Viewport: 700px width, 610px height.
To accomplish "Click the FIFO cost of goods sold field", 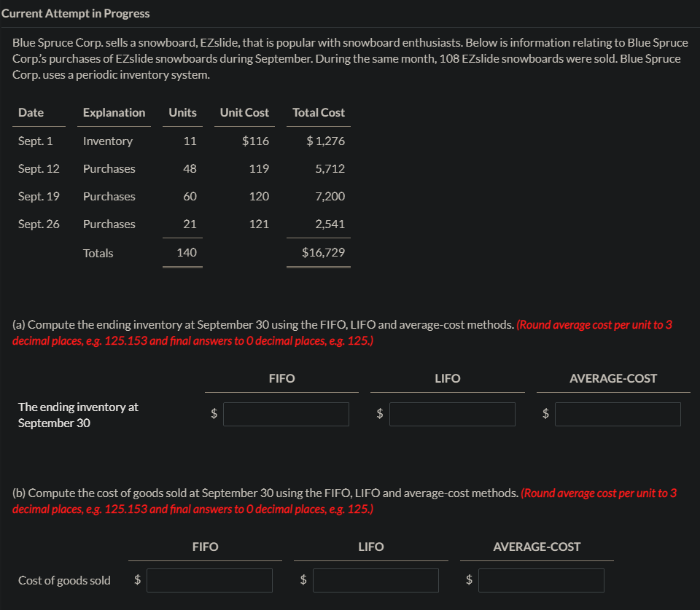I will 209,580.
